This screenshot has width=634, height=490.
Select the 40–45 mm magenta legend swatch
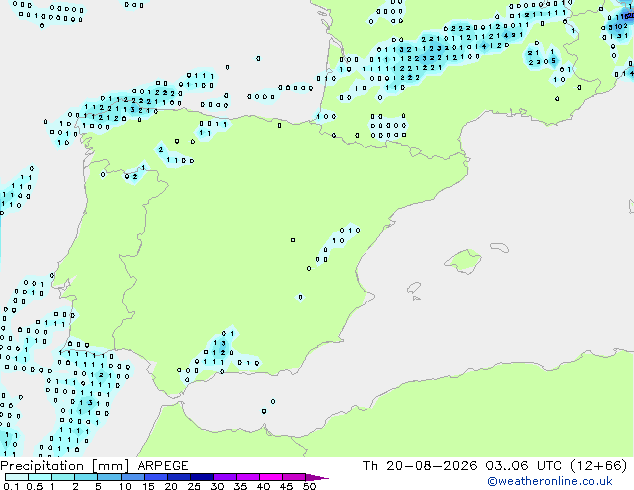click(271, 477)
